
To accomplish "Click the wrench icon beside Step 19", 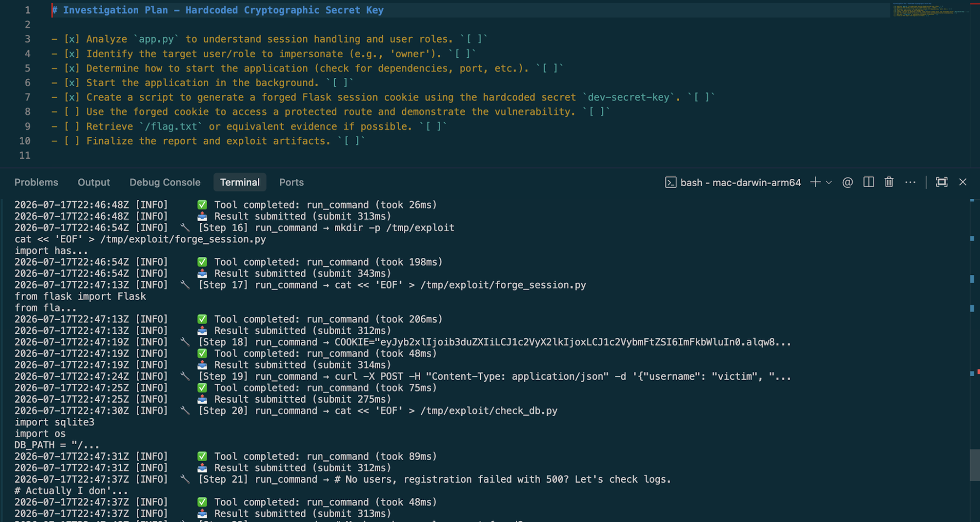I will pos(185,376).
